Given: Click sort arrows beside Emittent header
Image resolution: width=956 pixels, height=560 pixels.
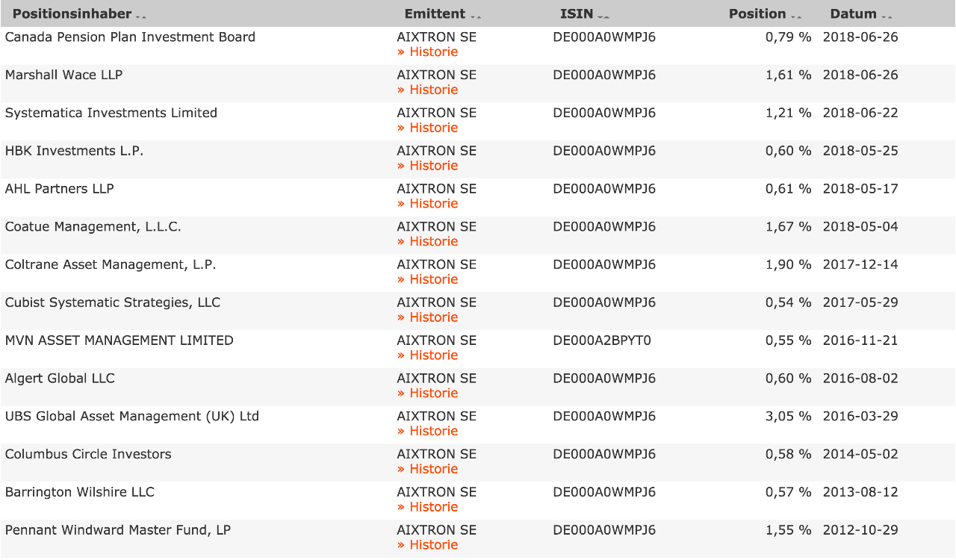Looking at the screenshot, I should tap(476, 16).
